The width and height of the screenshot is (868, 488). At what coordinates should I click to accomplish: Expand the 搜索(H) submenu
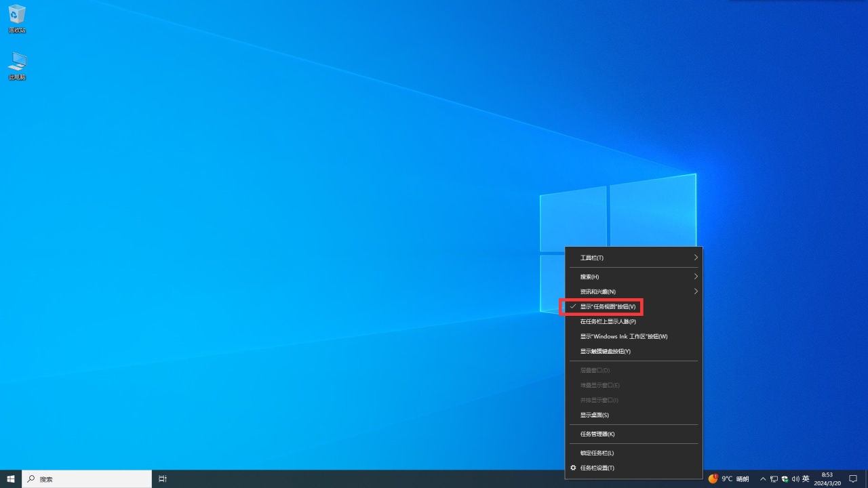(634, 277)
